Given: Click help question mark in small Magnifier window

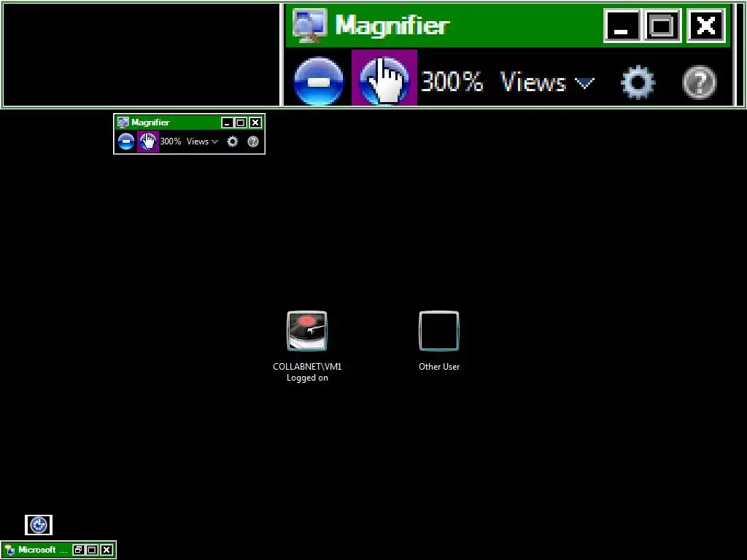Looking at the screenshot, I should 253,141.
